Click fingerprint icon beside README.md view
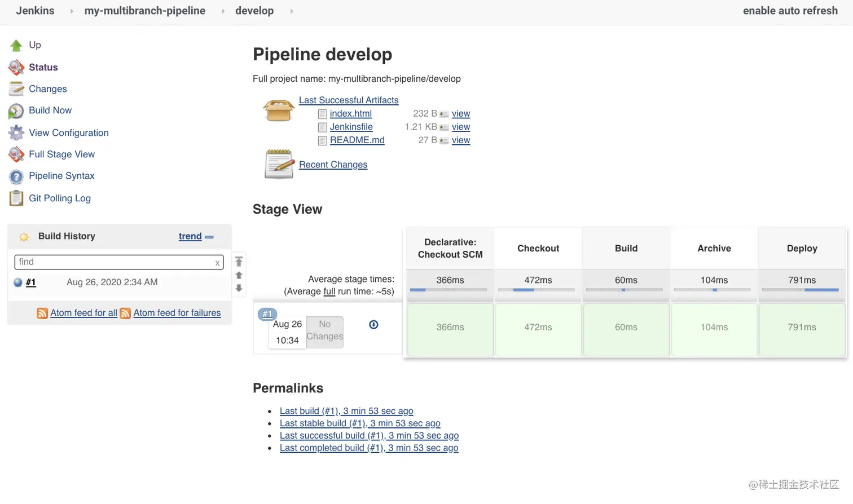This screenshot has height=504, width=853. tap(444, 141)
